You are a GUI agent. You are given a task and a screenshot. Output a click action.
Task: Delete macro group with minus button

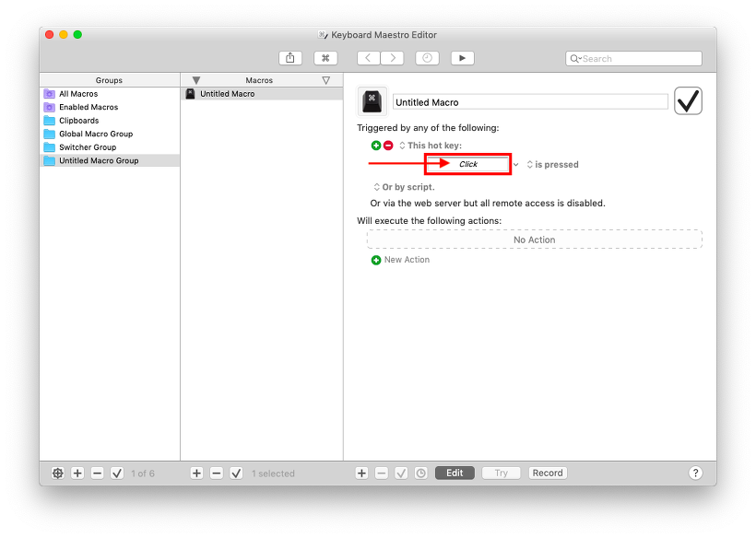[x=98, y=474]
